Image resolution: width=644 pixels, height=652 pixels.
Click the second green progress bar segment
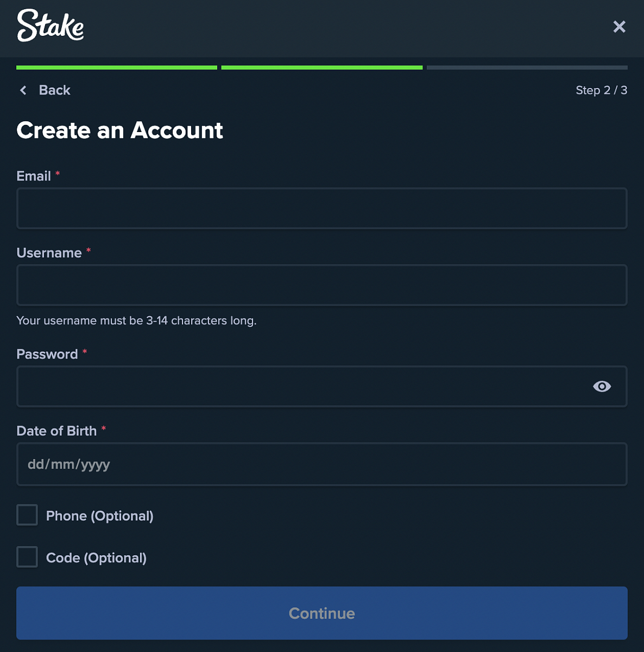322,67
